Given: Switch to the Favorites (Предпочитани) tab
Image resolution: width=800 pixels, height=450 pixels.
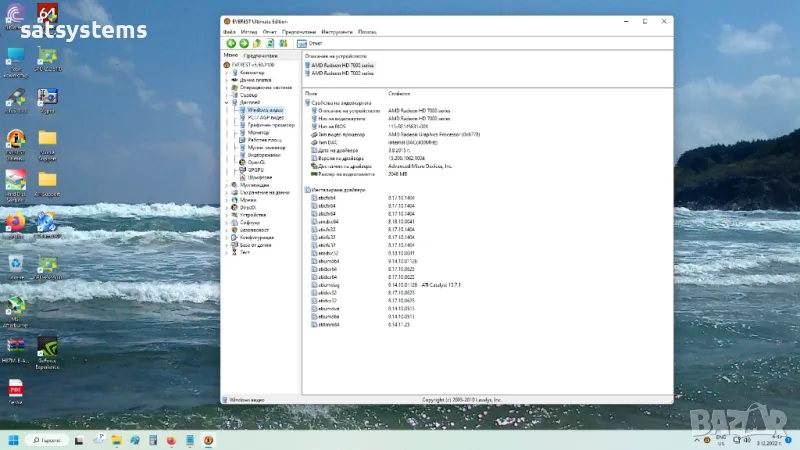Looking at the screenshot, I should (x=262, y=55).
